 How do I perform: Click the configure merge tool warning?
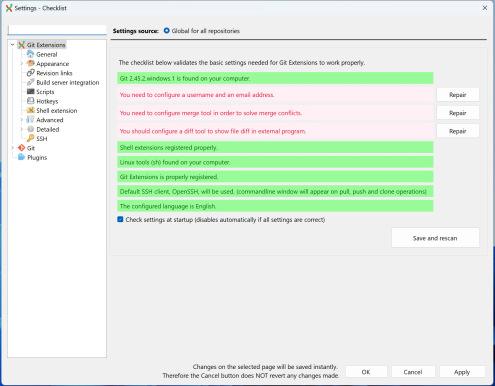click(x=275, y=113)
